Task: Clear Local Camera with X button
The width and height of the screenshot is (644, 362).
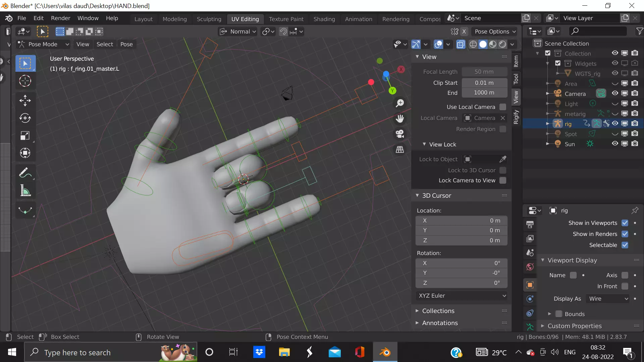Action: (x=502, y=118)
